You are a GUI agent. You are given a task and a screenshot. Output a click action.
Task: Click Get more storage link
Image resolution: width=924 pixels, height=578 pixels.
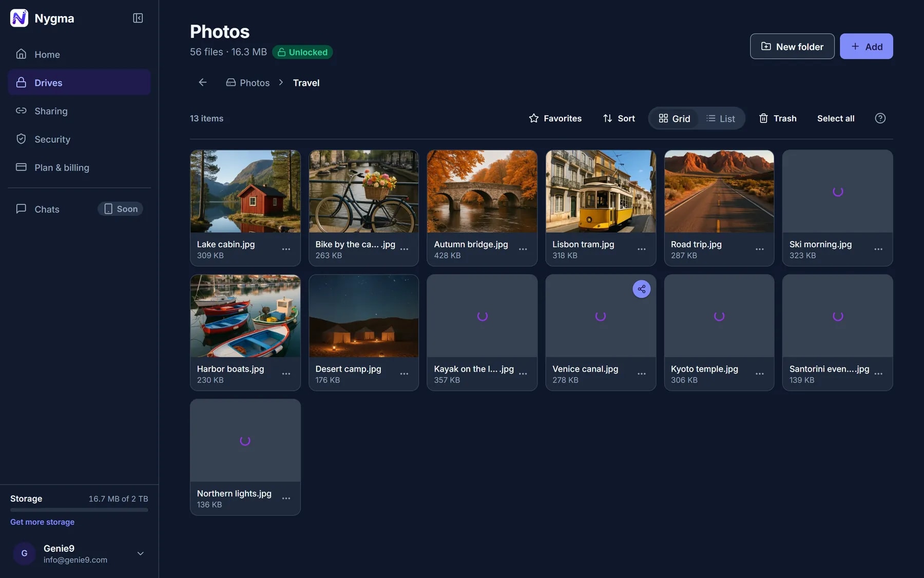point(42,521)
